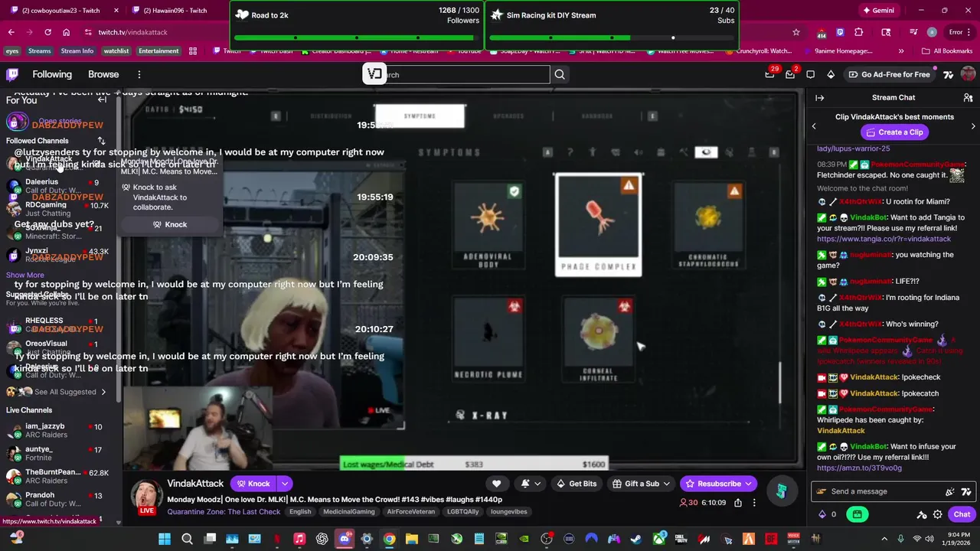This screenshot has width=980, height=551.
Task: Click Show More under followed channels
Action: pos(25,275)
